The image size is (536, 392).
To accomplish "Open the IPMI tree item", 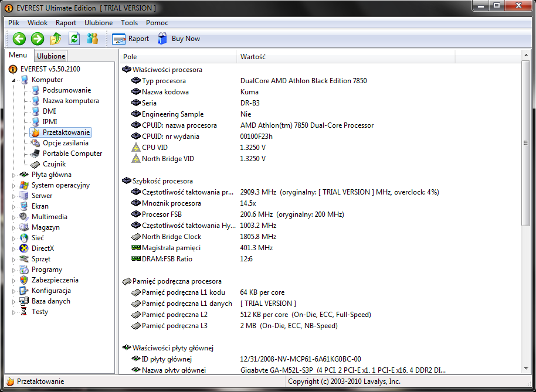I will click(x=50, y=122).
